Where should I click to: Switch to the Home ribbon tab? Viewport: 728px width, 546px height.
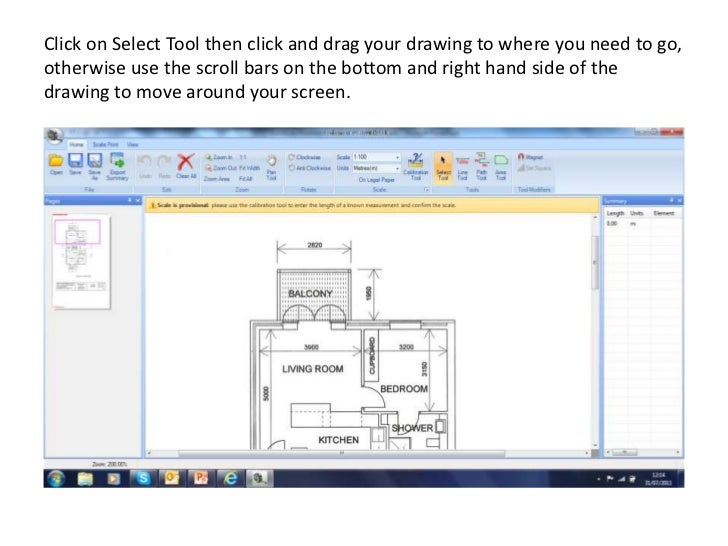pos(77,144)
